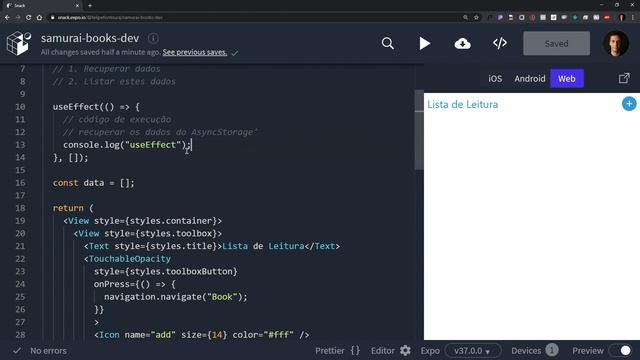Open the No errors status panel
The image size is (640, 360).
[x=40, y=351]
